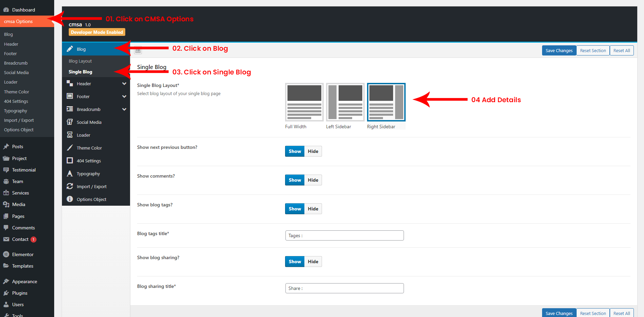Click the Import / Export refresh icon
The width and height of the screenshot is (644, 317).
tap(70, 186)
